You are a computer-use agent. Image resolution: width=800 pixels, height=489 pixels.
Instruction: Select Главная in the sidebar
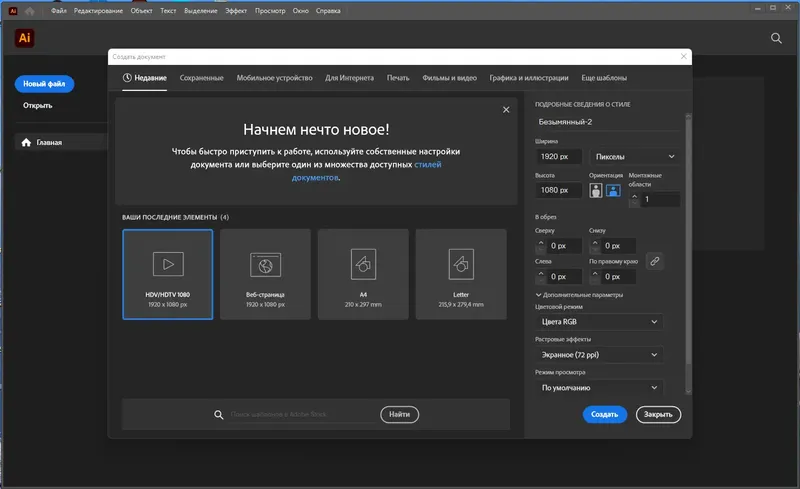click(x=61, y=142)
